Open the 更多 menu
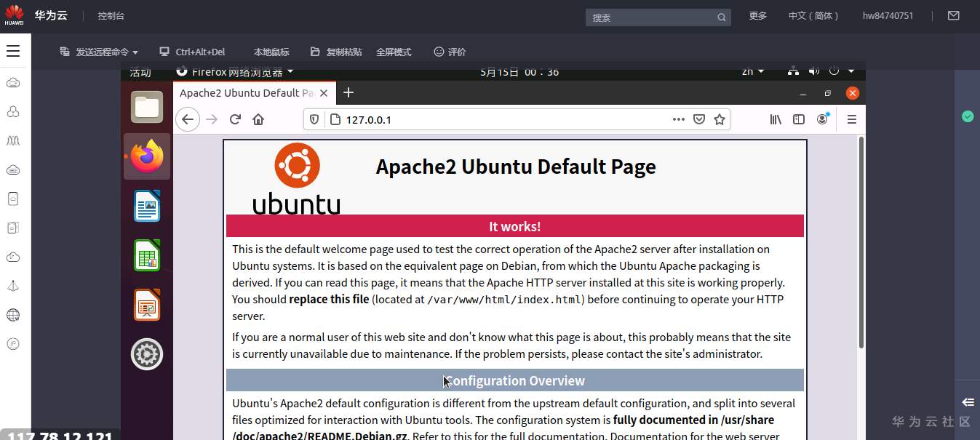 click(758, 15)
